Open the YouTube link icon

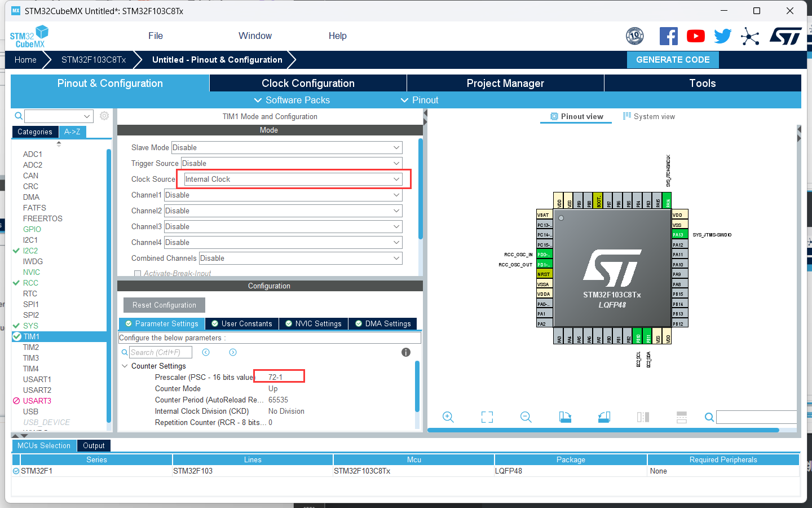pos(696,36)
